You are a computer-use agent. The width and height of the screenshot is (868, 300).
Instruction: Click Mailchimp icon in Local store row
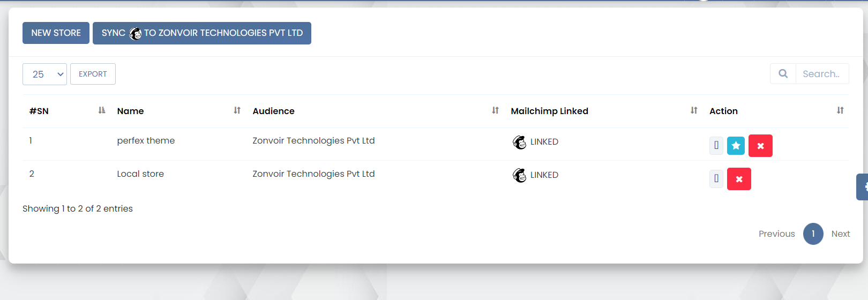519,175
